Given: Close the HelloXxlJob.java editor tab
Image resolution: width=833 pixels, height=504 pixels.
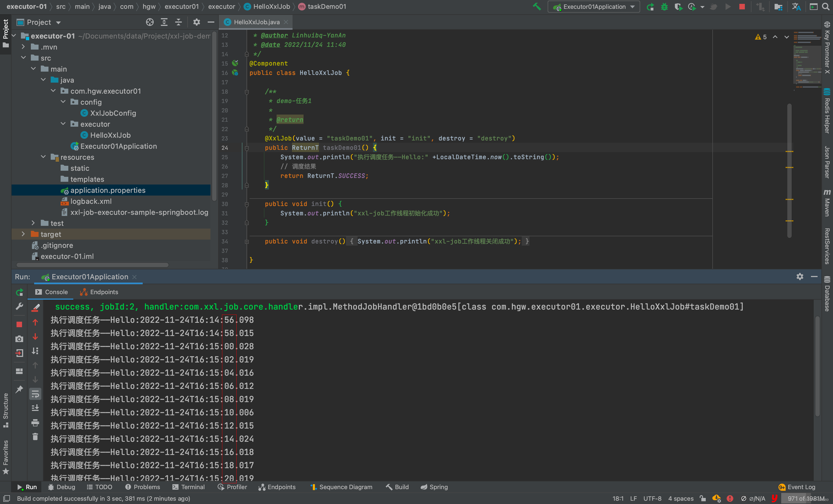Looking at the screenshot, I should [286, 22].
